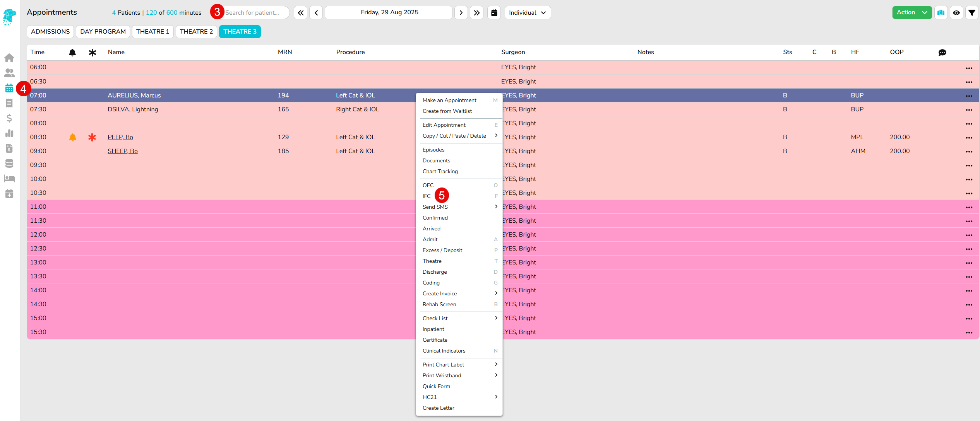The image size is (980, 421).
Task: Open patient link SHEEP, Bo
Action: pos(122,151)
